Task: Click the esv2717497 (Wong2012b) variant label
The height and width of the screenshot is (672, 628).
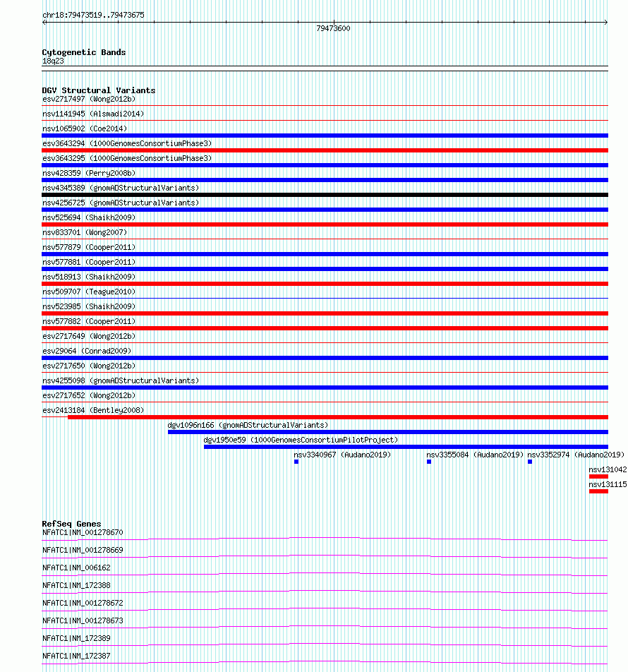Action: pos(89,99)
